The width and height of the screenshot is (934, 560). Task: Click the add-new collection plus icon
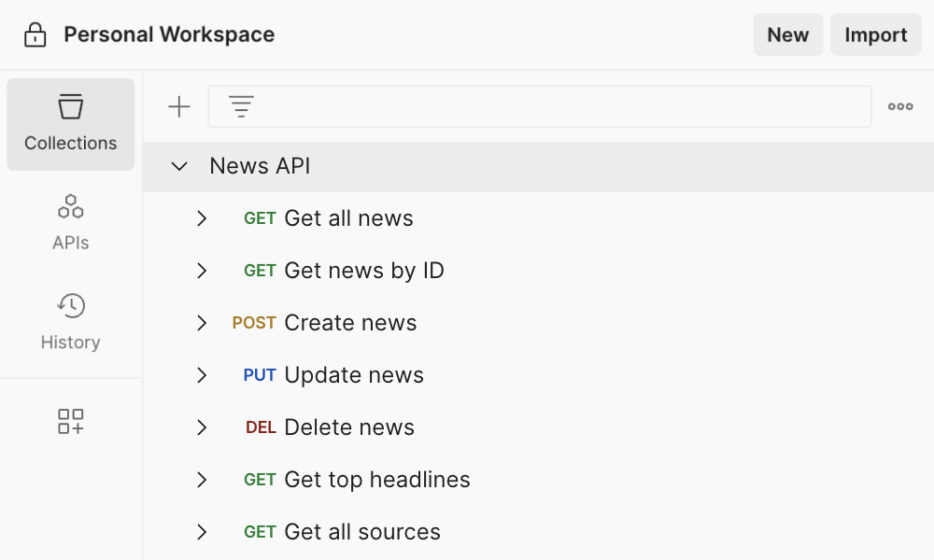(x=178, y=105)
